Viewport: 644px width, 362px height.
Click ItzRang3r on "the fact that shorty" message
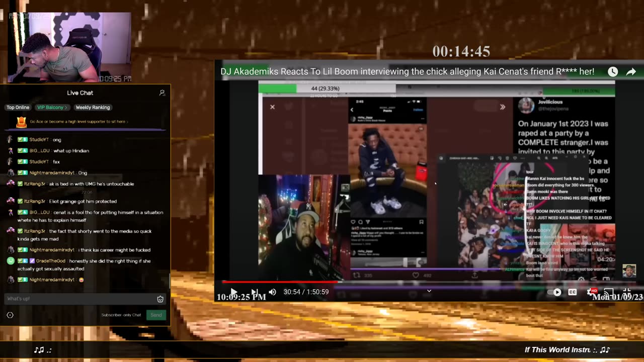35,231
